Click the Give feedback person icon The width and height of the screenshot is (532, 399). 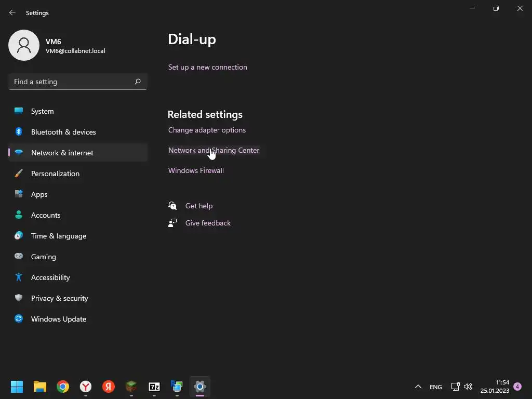click(172, 223)
